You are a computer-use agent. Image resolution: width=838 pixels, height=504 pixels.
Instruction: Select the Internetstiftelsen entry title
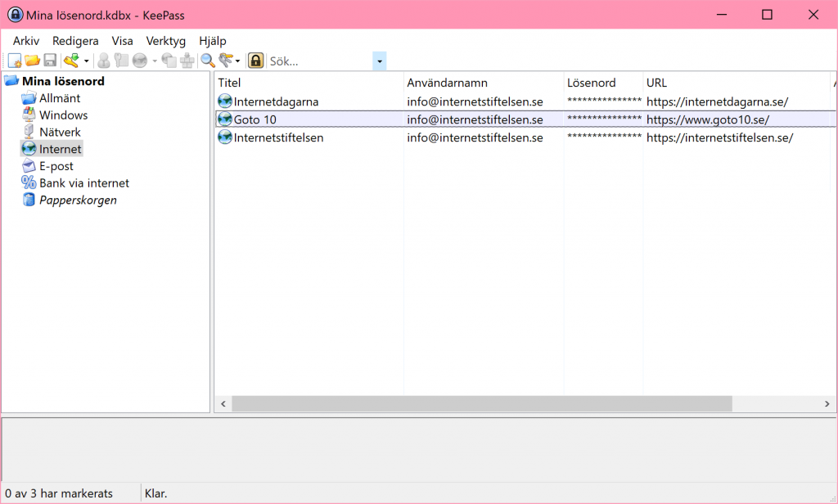[x=278, y=138]
